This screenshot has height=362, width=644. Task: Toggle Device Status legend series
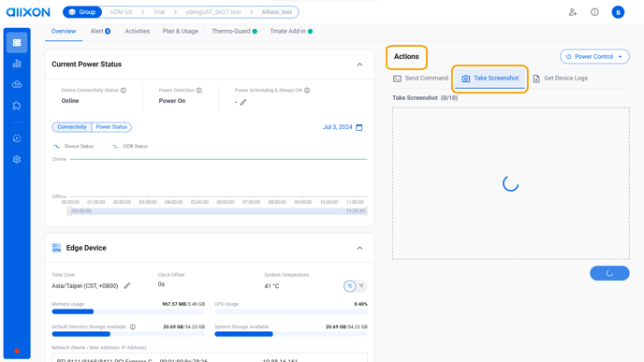tap(74, 146)
